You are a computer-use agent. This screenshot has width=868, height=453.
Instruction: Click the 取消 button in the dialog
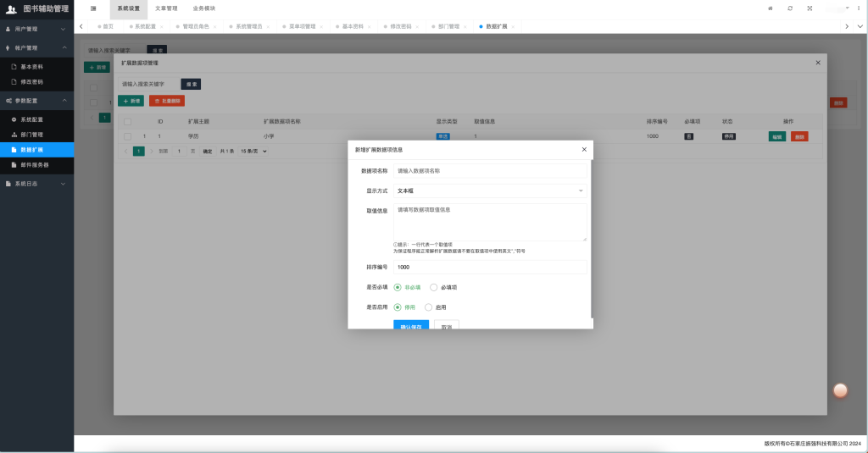(x=446, y=325)
